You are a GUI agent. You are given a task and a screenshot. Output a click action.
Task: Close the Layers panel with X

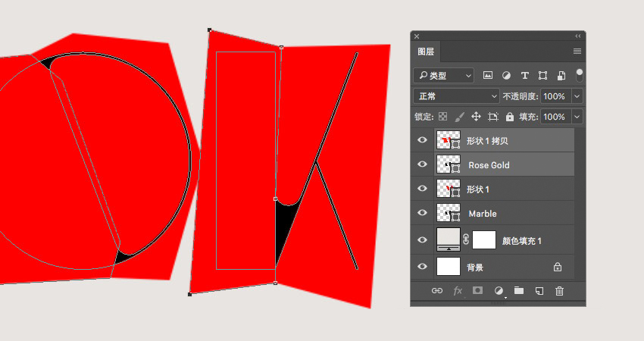pos(417,36)
